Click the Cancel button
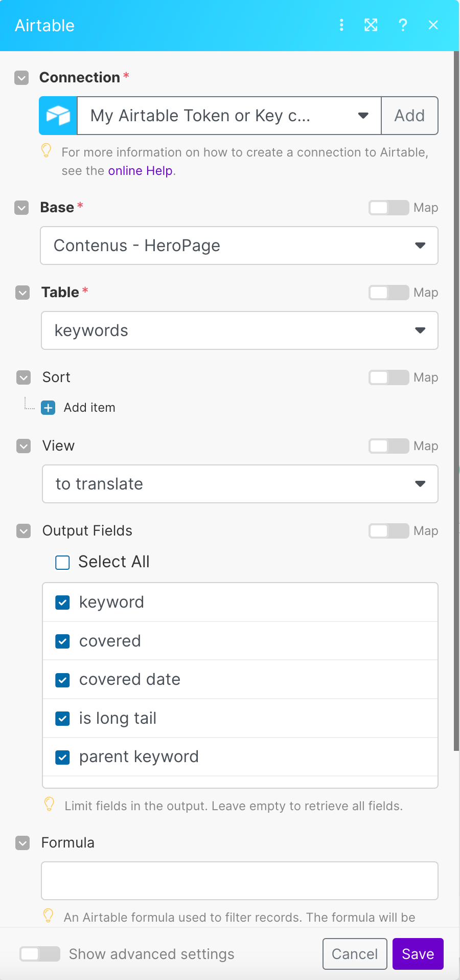The height and width of the screenshot is (980, 460). pyautogui.click(x=355, y=954)
